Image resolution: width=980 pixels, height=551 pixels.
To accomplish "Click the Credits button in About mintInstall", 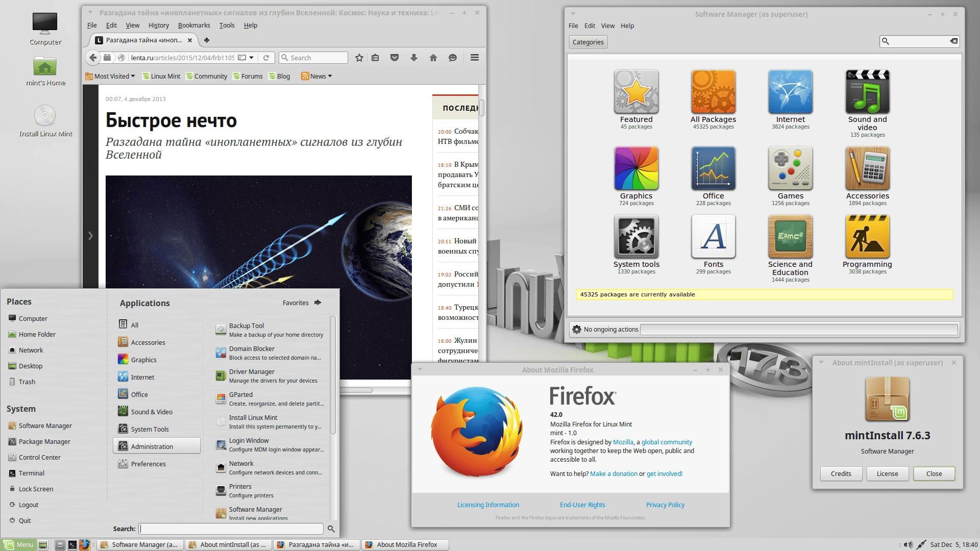I will (841, 473).
